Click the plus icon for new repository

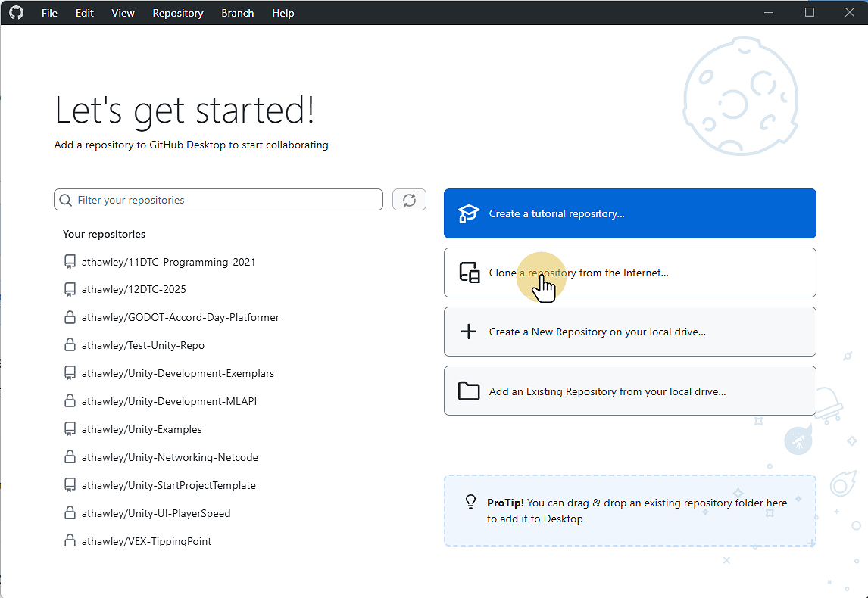pos(469,332)
